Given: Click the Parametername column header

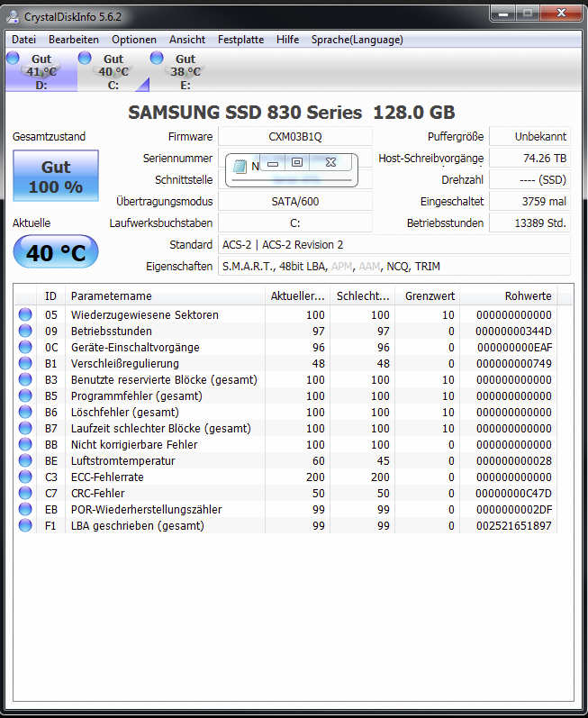Looking at the screenshot, I should (165, 295).
